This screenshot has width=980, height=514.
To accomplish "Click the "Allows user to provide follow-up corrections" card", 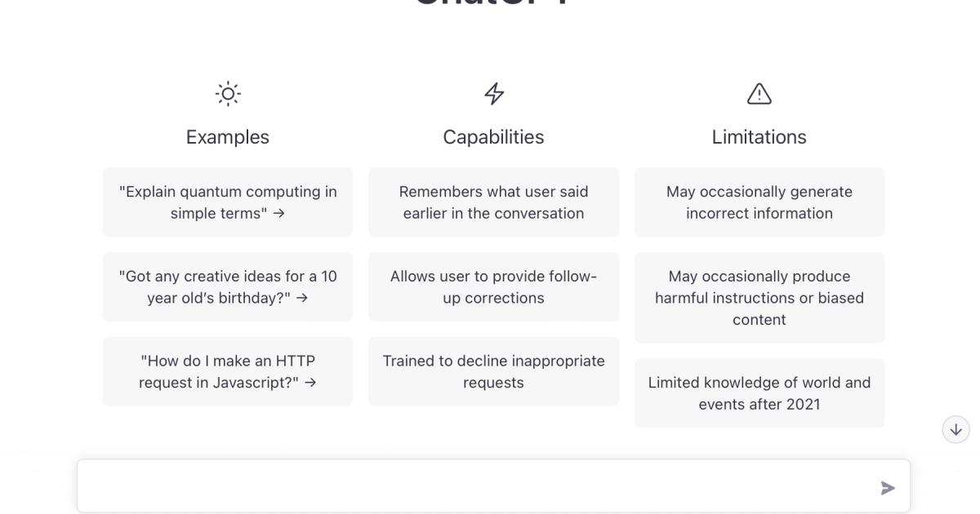I will [x=493, y=287].
